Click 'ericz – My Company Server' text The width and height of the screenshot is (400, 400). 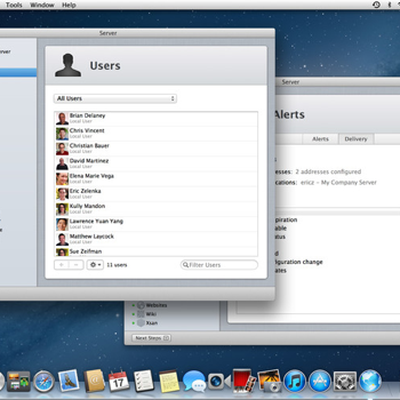tap(339, 182)
